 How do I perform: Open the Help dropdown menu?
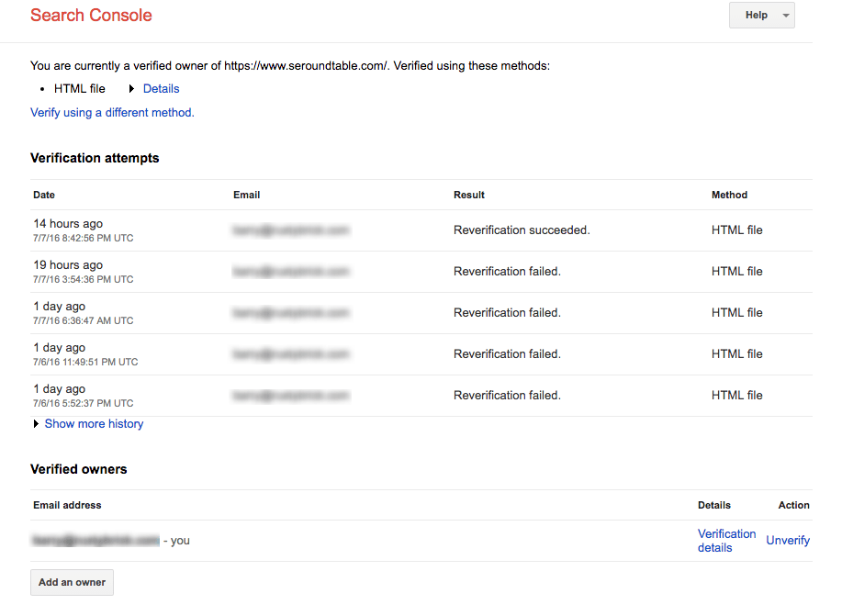(x=761, y=15)
